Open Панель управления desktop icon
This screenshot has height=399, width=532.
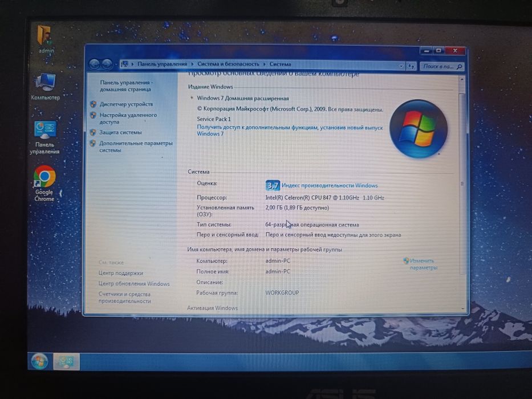click(45, 138)
